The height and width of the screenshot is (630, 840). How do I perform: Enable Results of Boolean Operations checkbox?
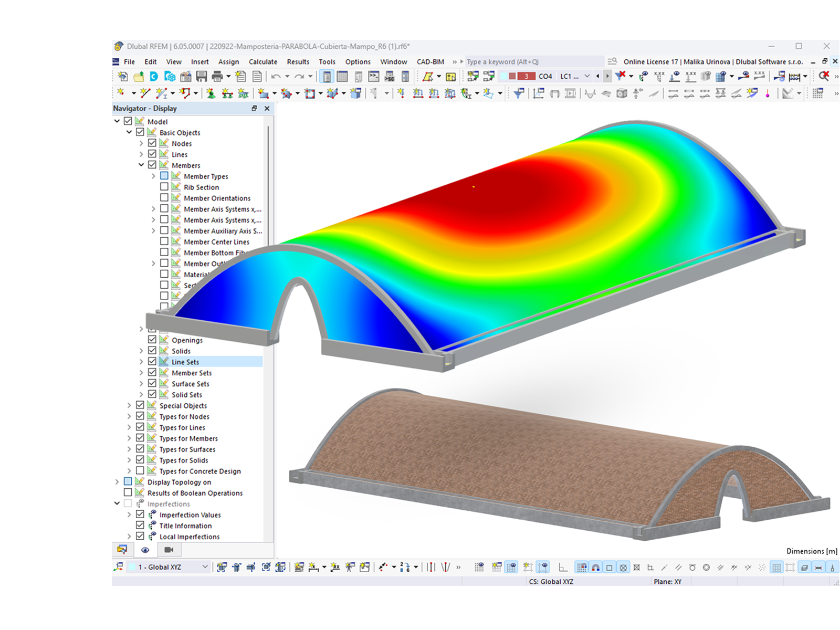128,492
